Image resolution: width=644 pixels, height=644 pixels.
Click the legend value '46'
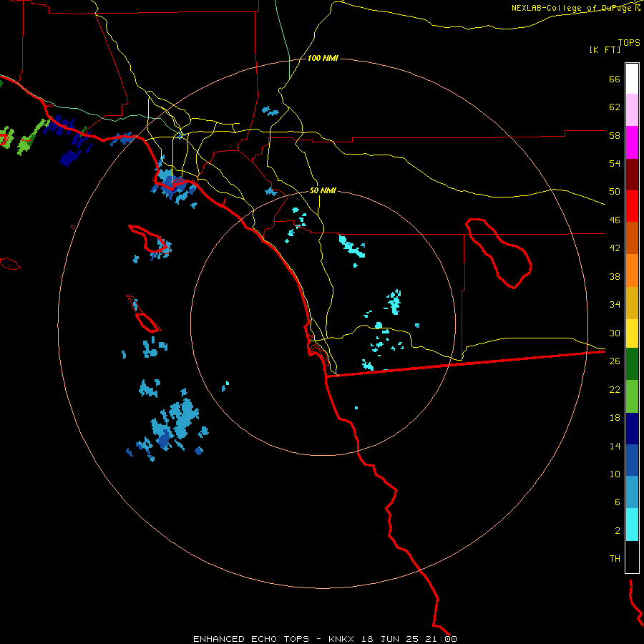point(615,220)
